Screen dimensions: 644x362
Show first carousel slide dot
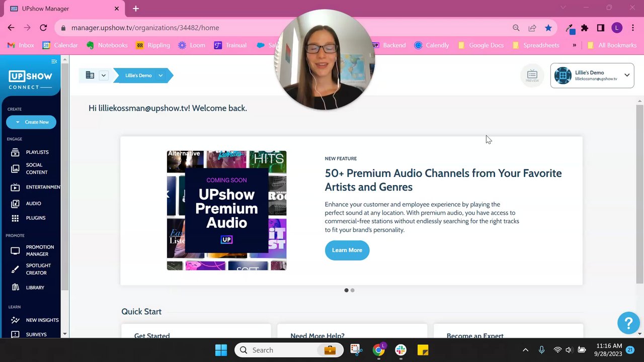(x=346, y=290)
